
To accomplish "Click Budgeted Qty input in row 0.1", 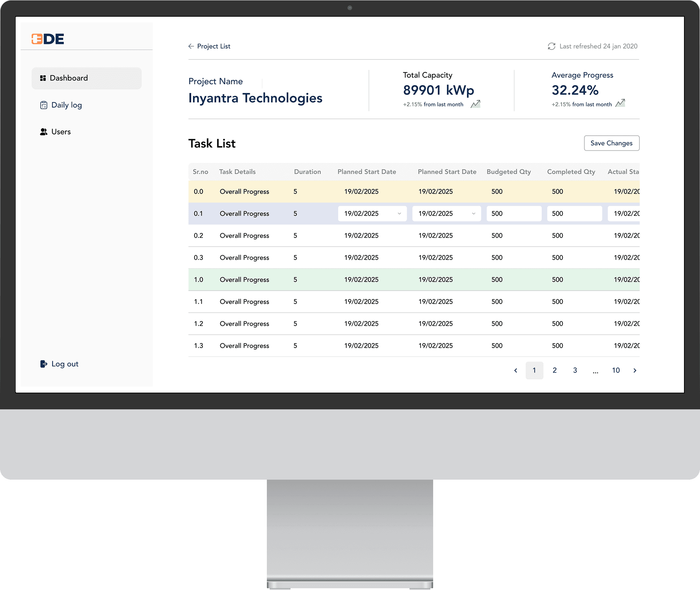I will tap(514, 213).
